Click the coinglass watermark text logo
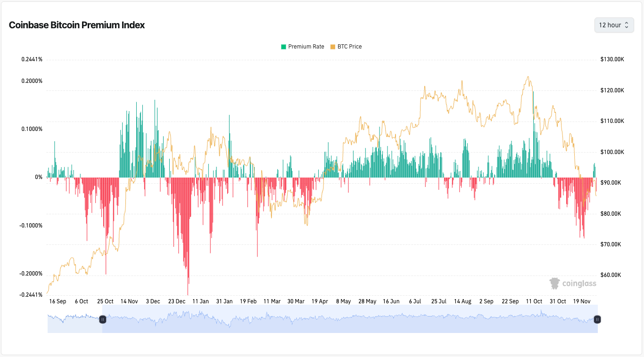644x357 pixels. (578, 284)
